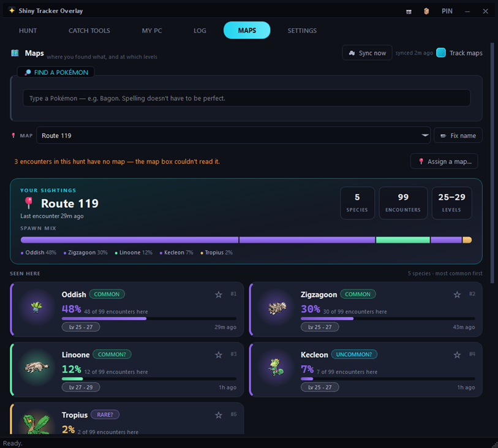Viewport: 498px width, 448px height.
Task: Open the Assign a map... picker
Action: point(444,161)
